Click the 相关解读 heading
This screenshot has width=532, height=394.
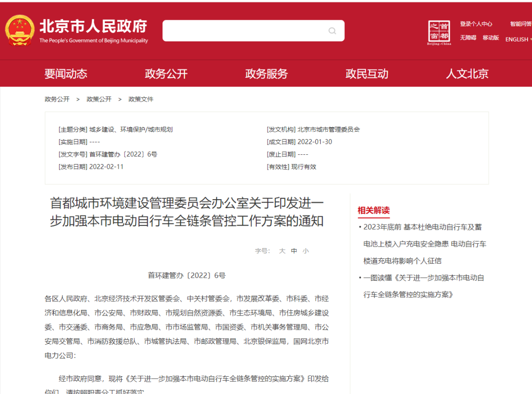tap(373, 210)
